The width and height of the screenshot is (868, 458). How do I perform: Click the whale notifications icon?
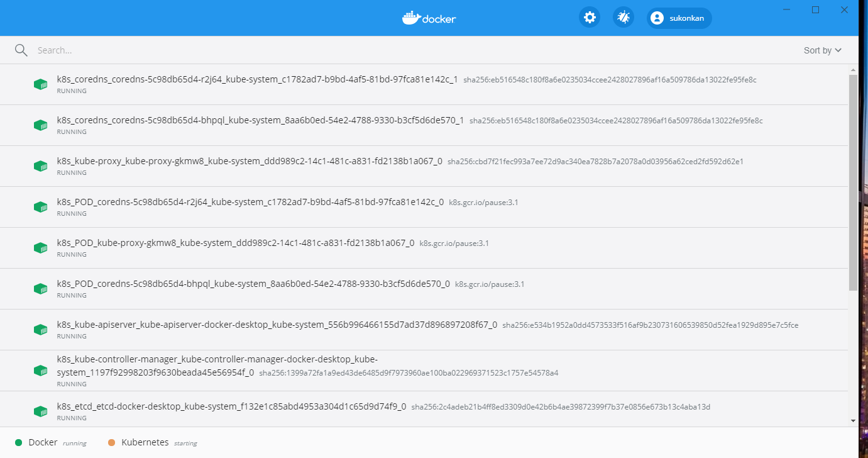623,18
